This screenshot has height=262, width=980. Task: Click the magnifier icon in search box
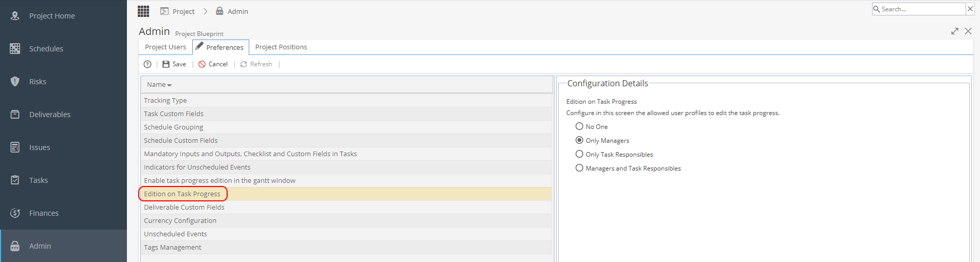point(877,9)
